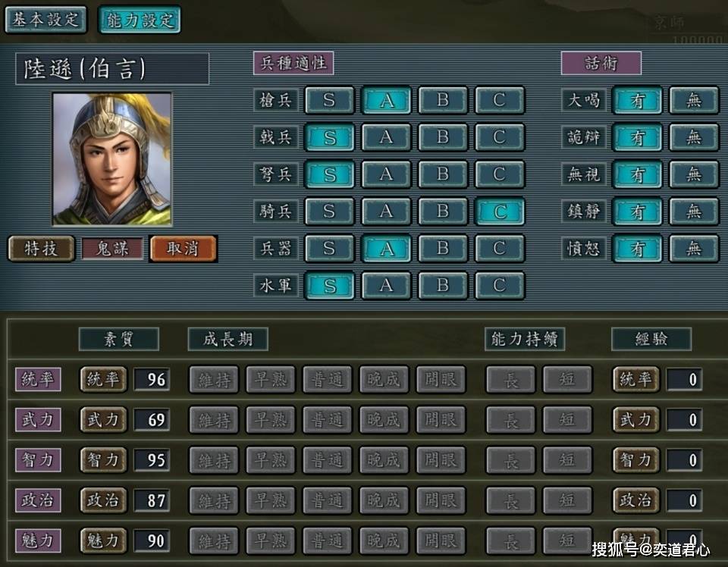Click the 統率 experience button
This screenshot has height=567, width=728.
635,380
